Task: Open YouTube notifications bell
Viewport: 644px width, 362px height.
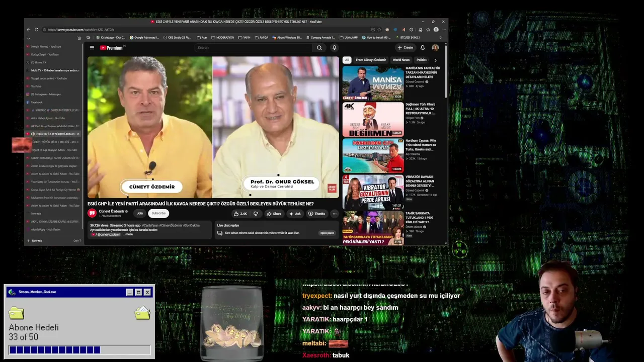Action: [x=423, y=48]
